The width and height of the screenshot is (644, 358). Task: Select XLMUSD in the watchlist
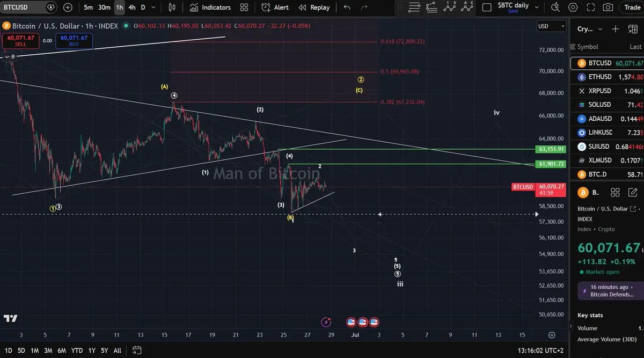pos(607,160)
